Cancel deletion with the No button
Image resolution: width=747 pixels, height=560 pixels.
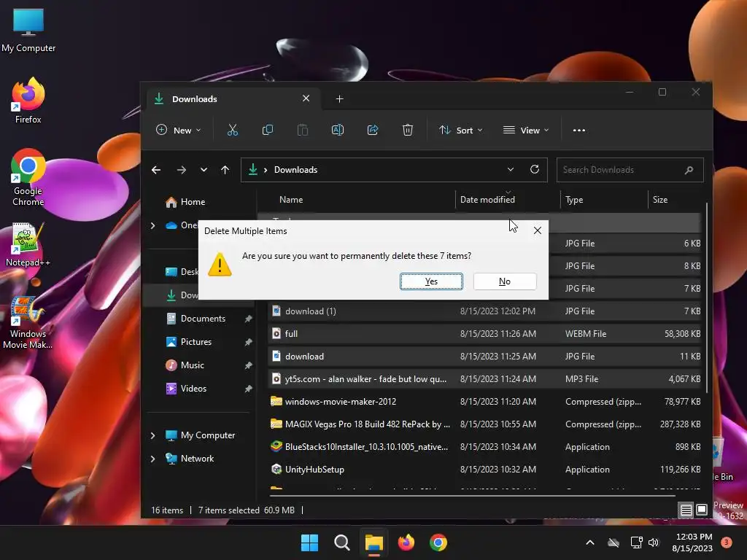coord(505,281)
